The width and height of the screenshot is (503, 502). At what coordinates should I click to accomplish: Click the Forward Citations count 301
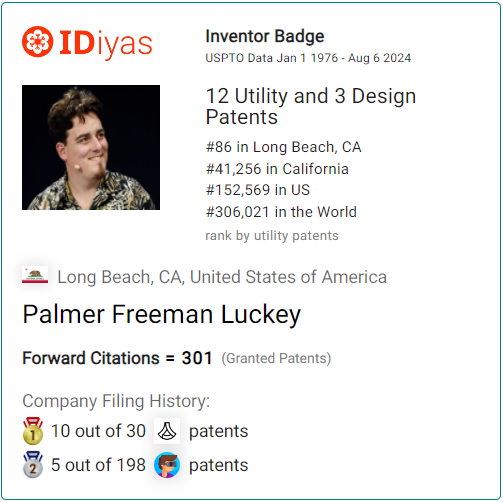pyautogui.click(x=197, y=358)
